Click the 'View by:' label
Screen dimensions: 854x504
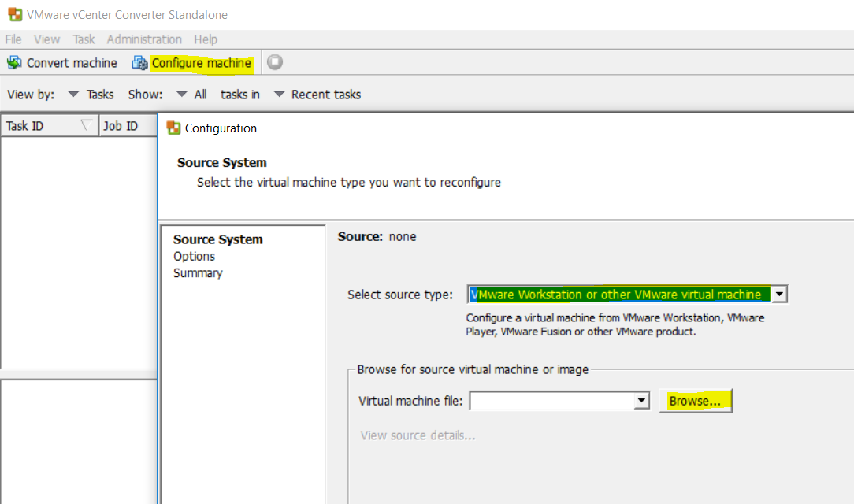pos(31,94)
